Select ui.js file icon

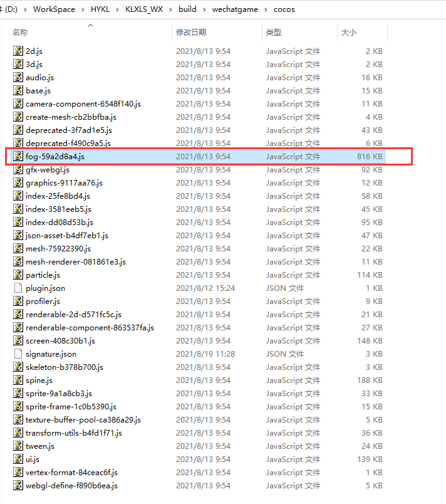coord(18,459)
